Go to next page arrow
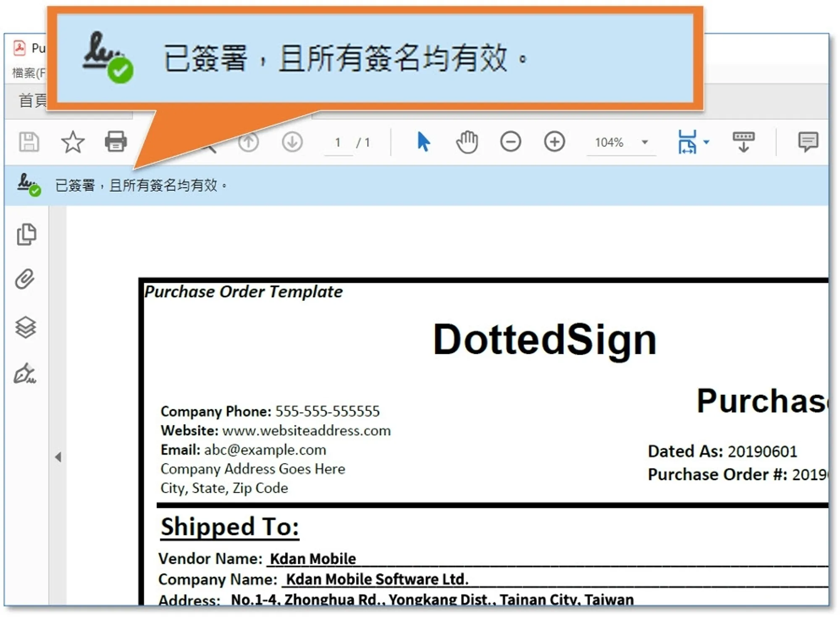840x617 pixels. tap(292, 142)
